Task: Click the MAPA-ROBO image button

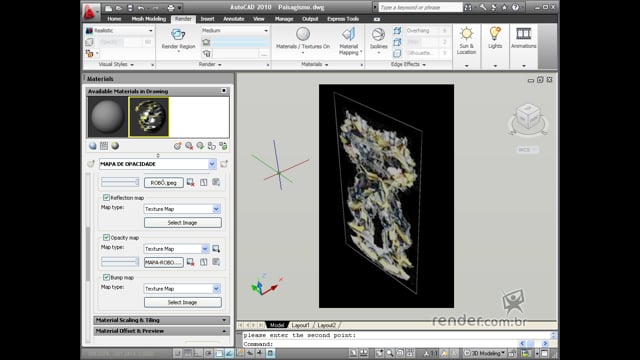Action: [164, 262]
